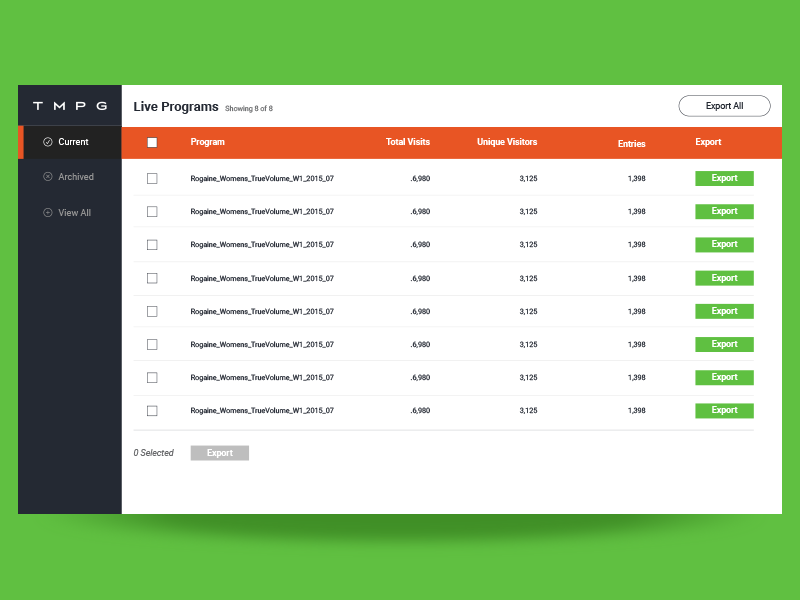Click the Program column header
800x600 pixels.
tap(208, 142)
